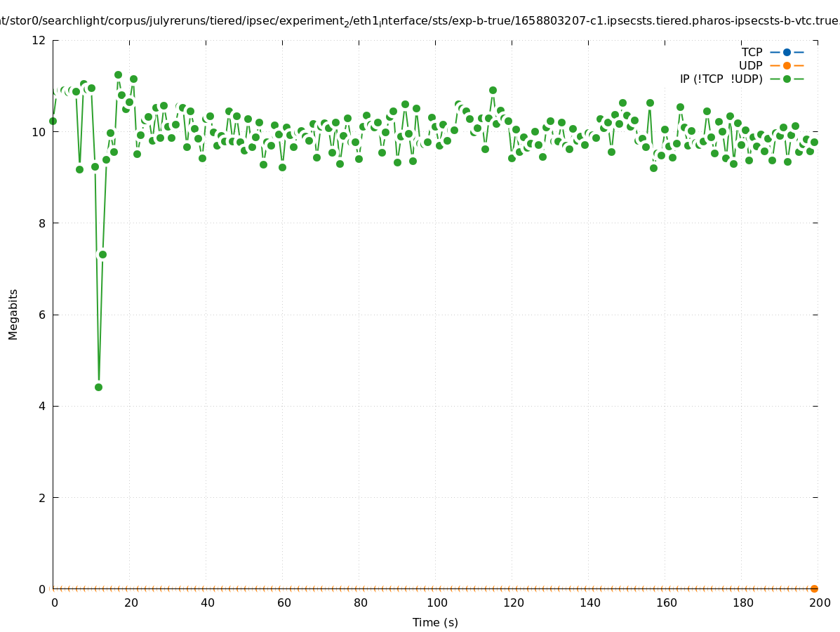This screenshot has height=632, width=840.
Task: Click the 200 tick label on the x-axis
Action: 819,603
